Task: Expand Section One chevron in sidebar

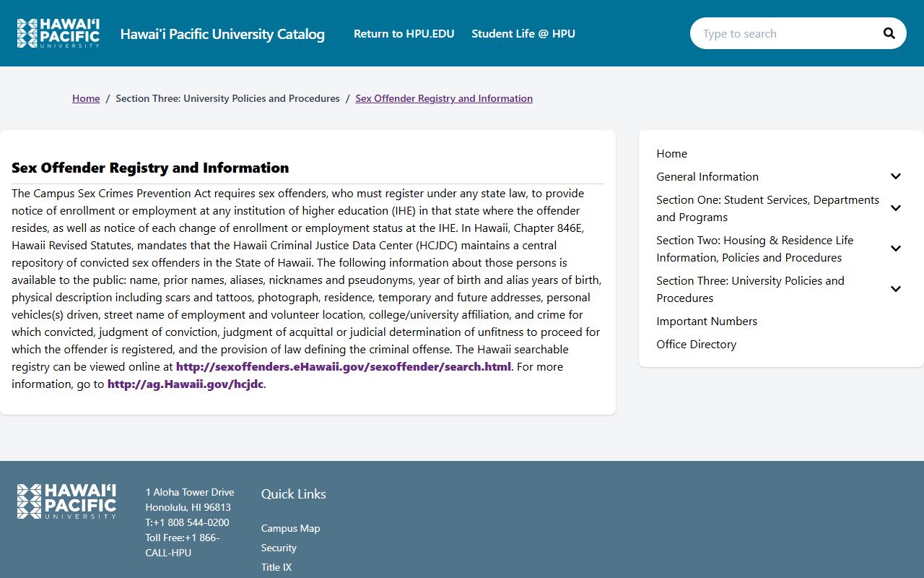Action: click(896, 208)
